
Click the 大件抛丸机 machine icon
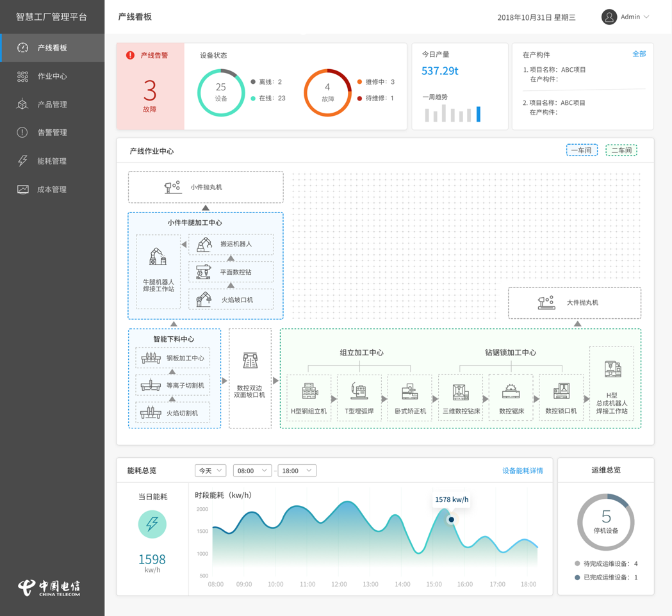coord(546,302)
